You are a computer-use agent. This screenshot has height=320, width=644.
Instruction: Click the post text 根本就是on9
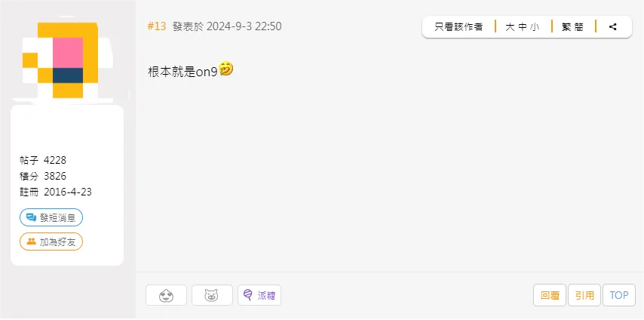(x=182, y=72)
